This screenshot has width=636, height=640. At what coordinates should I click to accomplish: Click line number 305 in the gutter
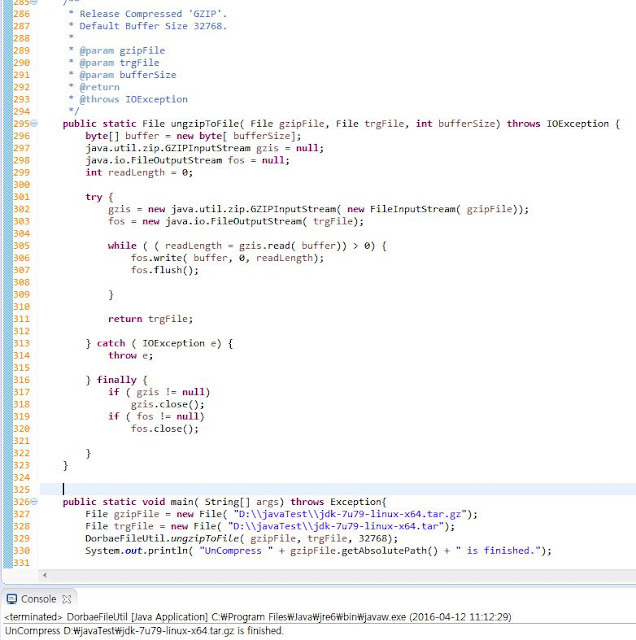click(21, 246)
